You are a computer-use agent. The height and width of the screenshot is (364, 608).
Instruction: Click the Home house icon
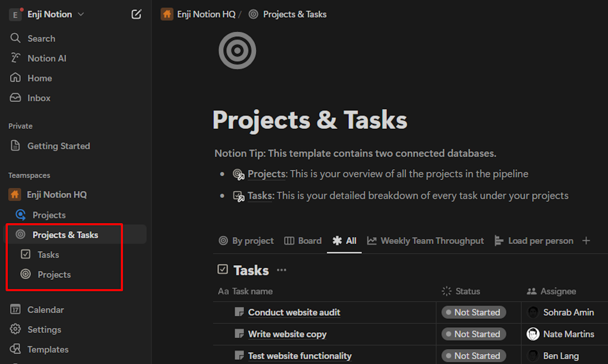[x=15, y=78]
